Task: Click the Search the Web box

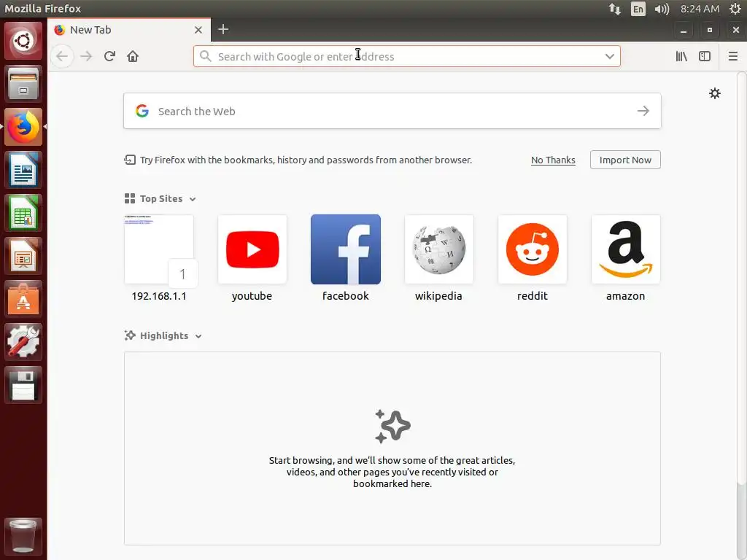Action: (392, 111)
